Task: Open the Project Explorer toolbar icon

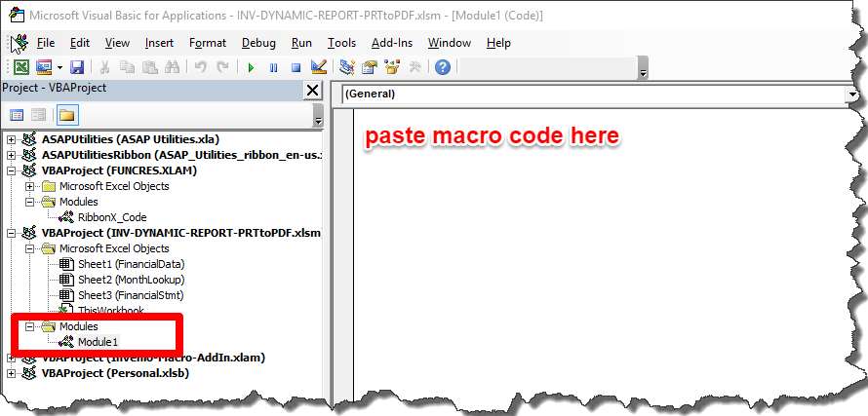Action: pos(347,67)
